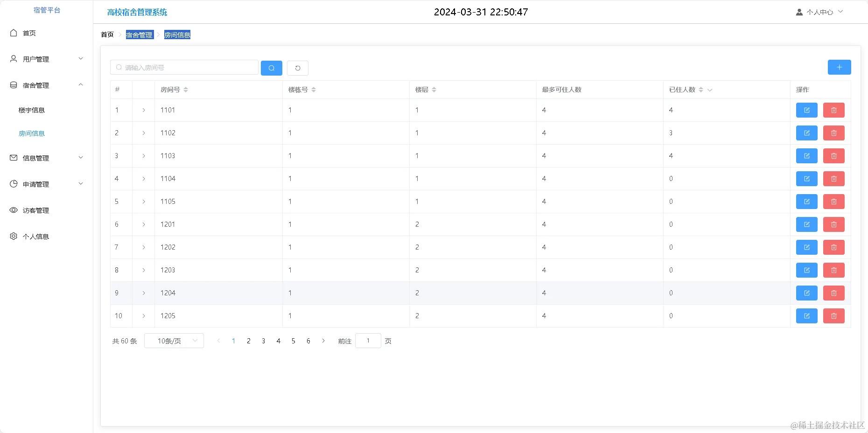Viewport: 868px width, 433px height.
Task: Delete room 1205 via trash icon
Action: [833, 316]
